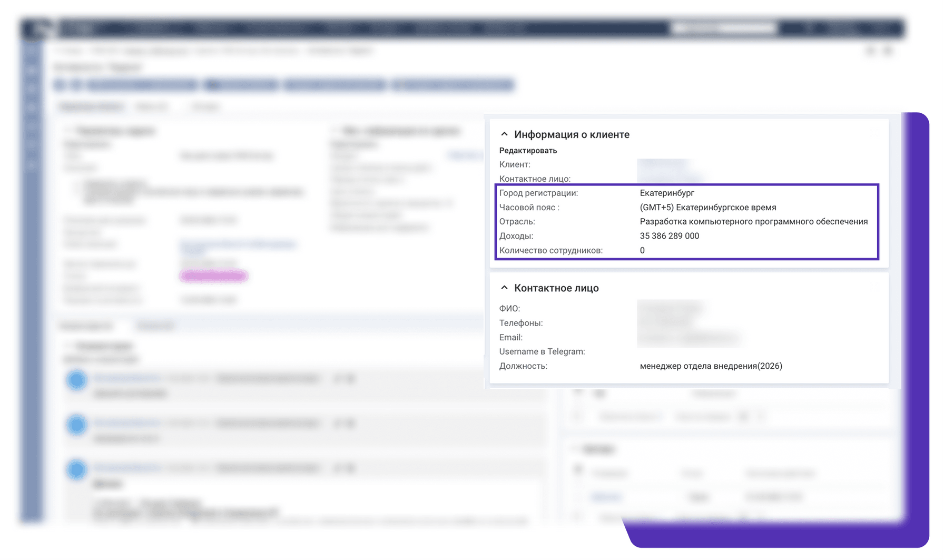Click the middle comment's blue avatar
This screenshot has width=944, height=560.
click(x=76, y=425)
